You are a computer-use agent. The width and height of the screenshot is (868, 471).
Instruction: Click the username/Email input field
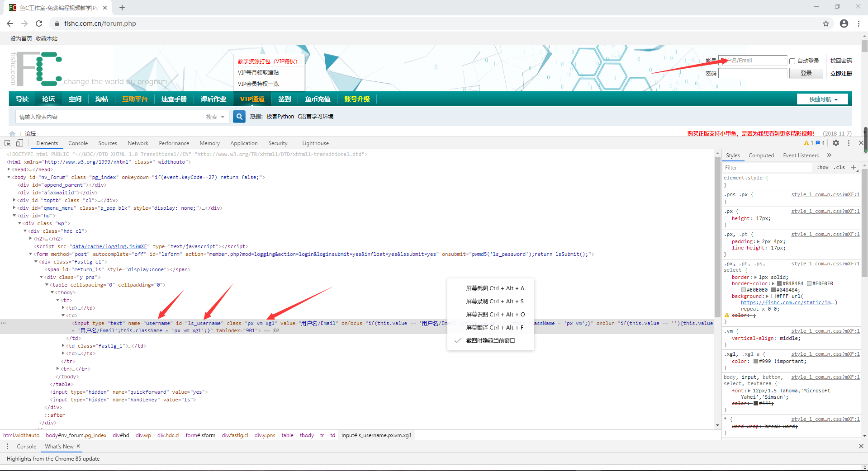[753, 61]
